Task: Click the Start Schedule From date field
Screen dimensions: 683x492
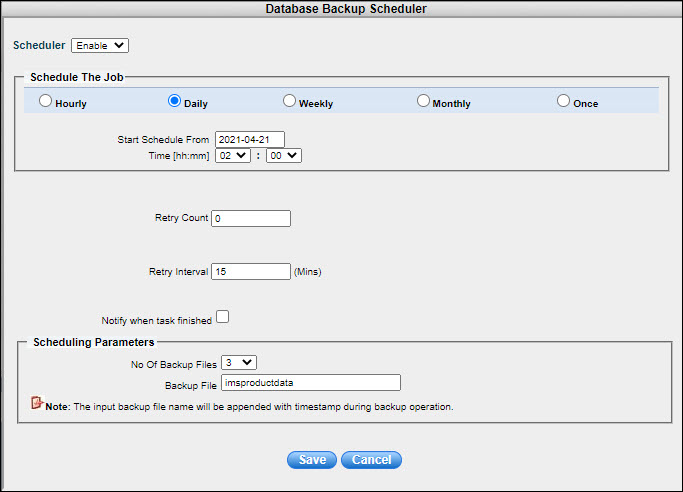Action: point(250,139)
